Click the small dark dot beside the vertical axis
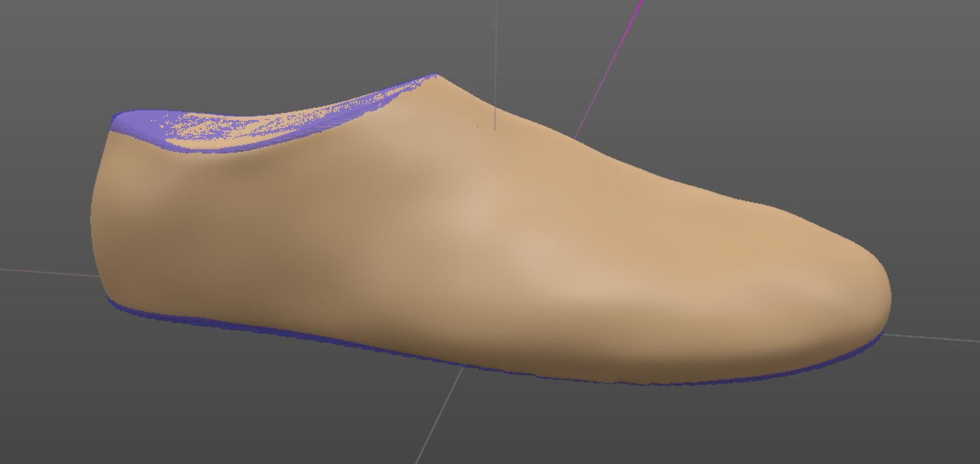Image resolution: width=980 pixels, height=464 pixels. (x=478, y=126)
